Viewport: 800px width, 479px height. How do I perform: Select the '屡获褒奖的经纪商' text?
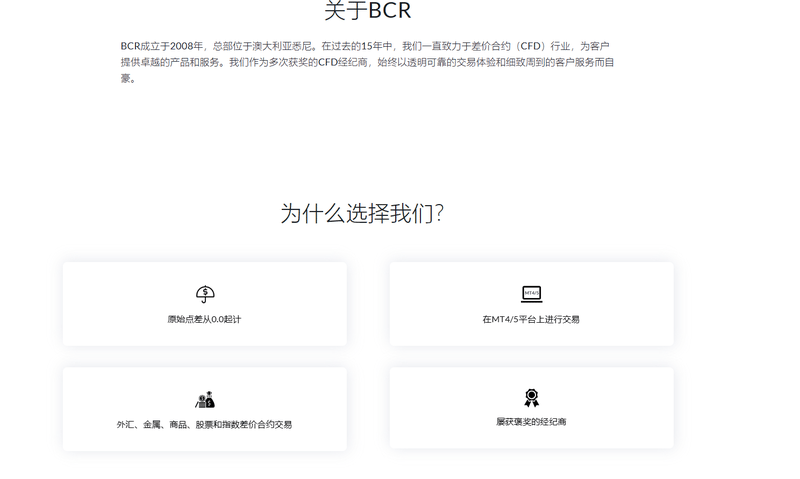coord(531,422)
